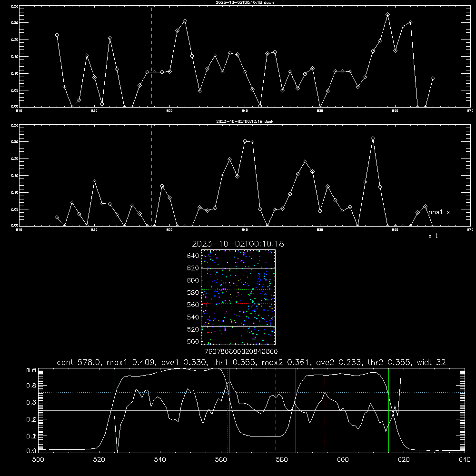Select the 'x t' label below dusk plot

pyautogui.click(x=433, y=236)
